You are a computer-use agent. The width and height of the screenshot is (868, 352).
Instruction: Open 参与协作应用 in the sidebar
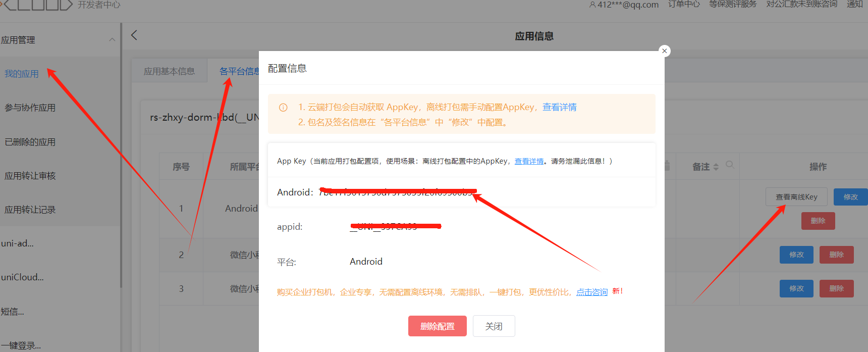pos(30,108)
